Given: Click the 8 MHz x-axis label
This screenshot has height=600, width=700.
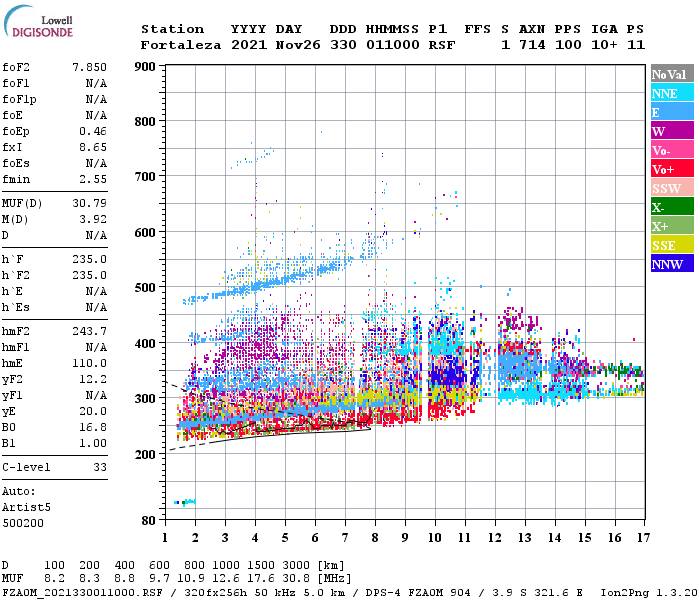Looking at the screenshot, I should pyautogui.click(x=375, y=538).
